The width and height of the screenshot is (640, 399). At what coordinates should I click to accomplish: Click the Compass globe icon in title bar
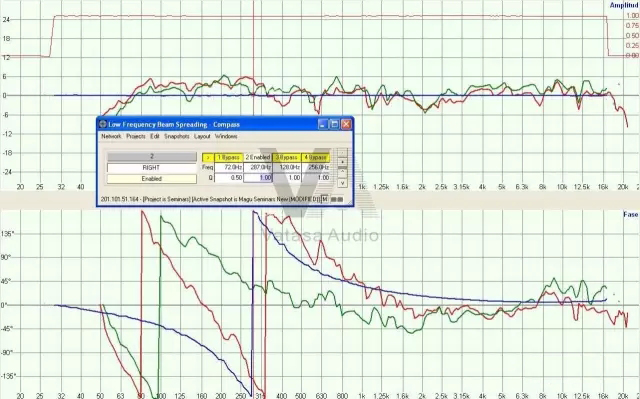pyautogui.click(x=103, y=124)
